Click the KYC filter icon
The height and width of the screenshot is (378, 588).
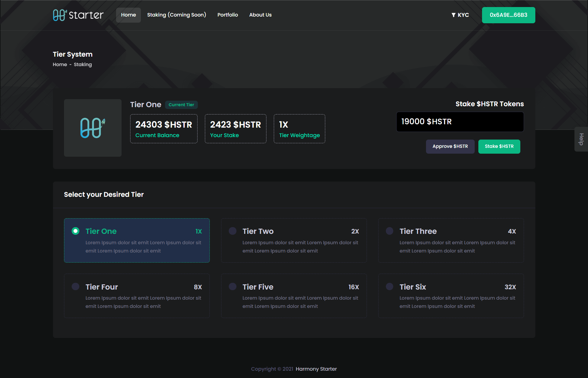(454, 15)
